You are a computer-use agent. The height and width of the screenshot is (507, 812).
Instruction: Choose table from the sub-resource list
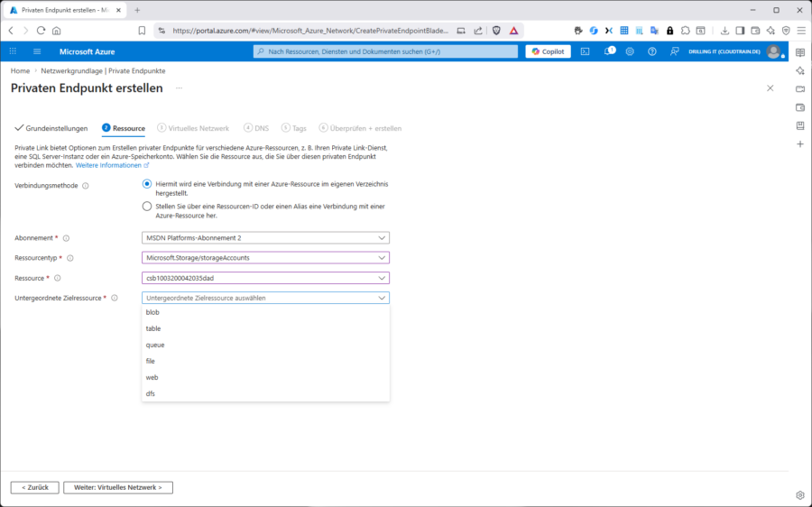tap(265, 328)
